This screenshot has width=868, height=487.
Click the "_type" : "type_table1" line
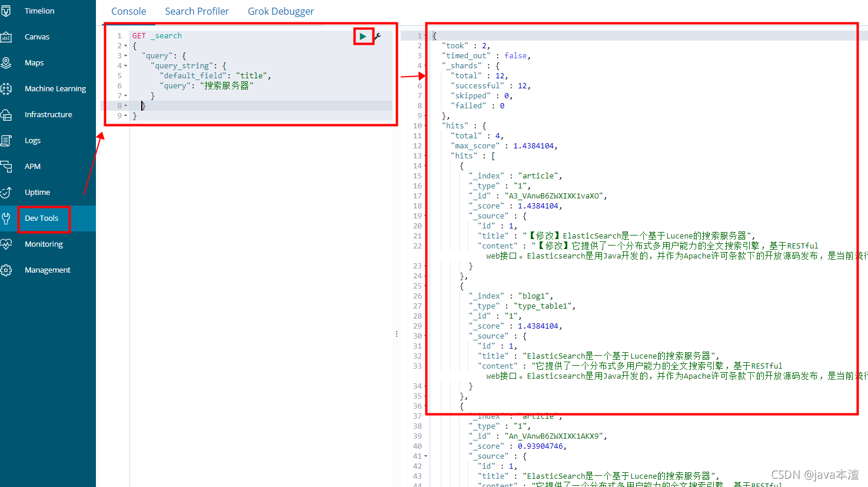(x=522, y=306)
